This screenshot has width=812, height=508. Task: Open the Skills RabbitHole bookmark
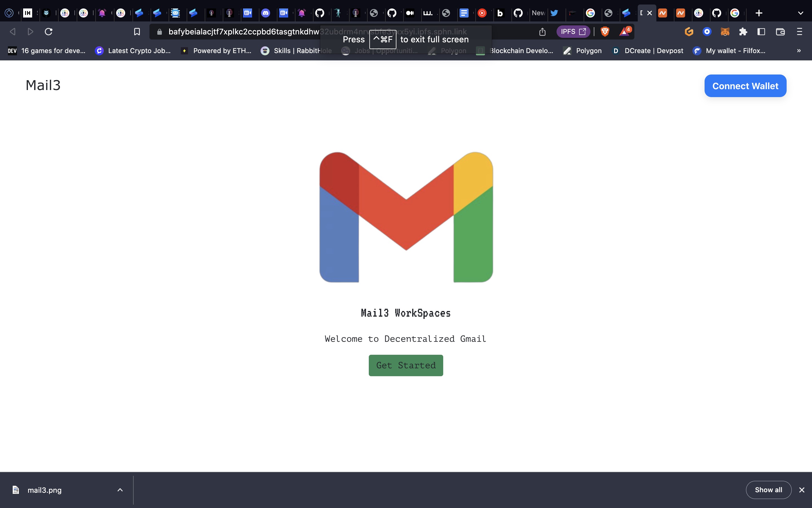(296, 51)
